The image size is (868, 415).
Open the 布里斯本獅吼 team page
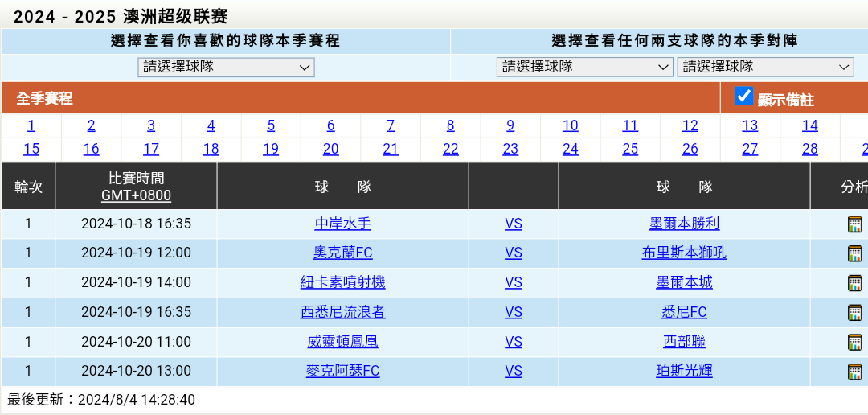coord(684,253)
